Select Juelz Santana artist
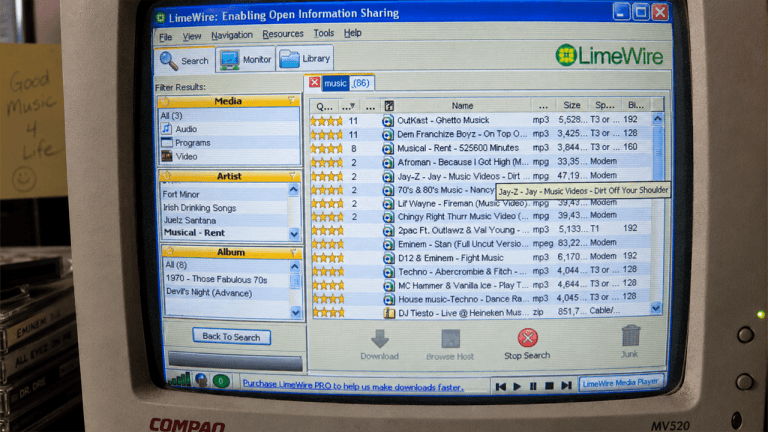The width and height of the screenshot is (768, 432). pos(190,220)
